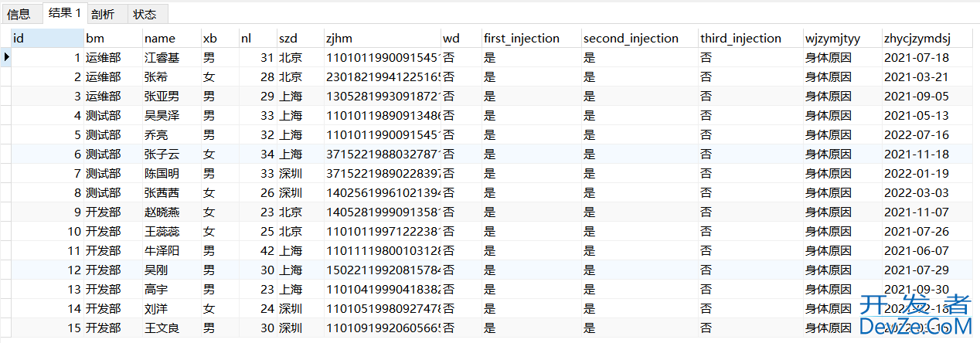Switch to the 剖析 tab
This screenshot has width=980, height=343.
pyautogui.click(x=103, y=14)
